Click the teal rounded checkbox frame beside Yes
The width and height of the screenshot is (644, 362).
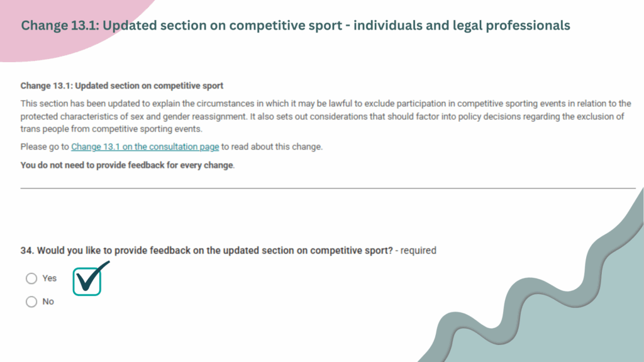point(87,282)
